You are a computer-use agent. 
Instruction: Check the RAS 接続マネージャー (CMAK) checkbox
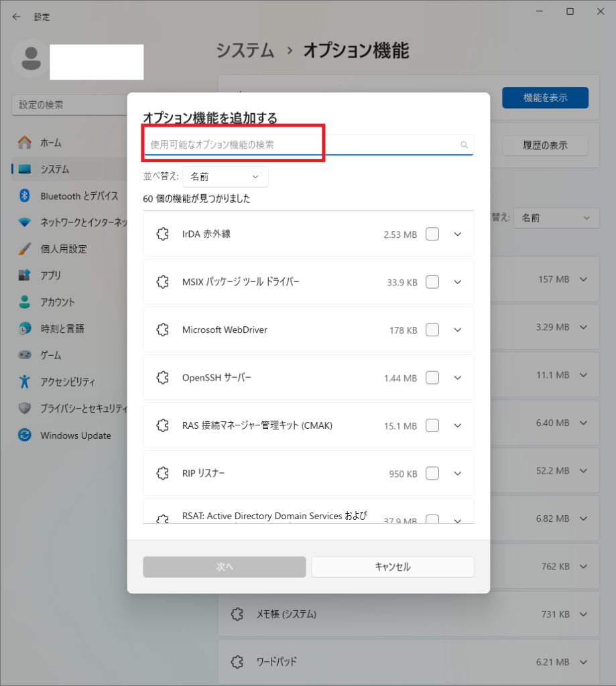click(x=432, y=425)
